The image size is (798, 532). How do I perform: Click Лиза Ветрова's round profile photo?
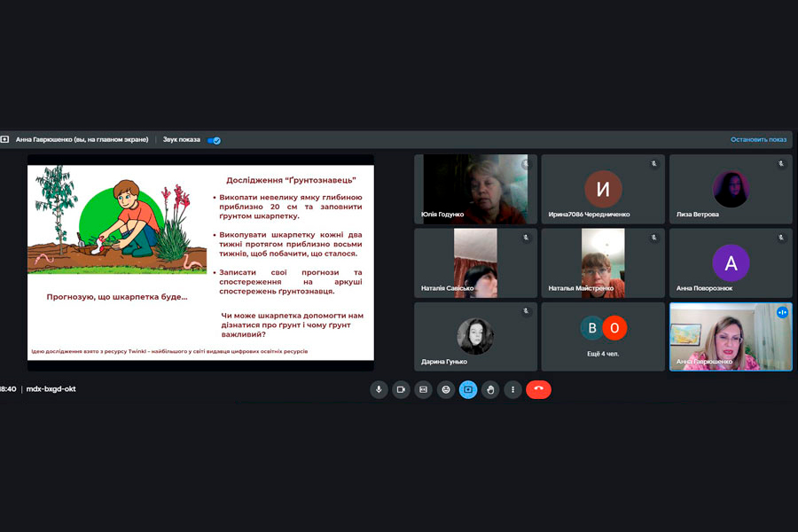click(x=731, y=189)
